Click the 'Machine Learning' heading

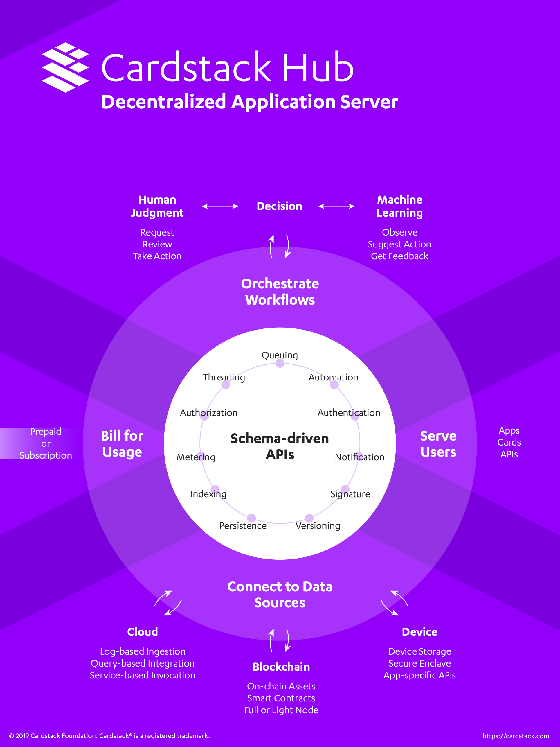[x=400, y=206]
